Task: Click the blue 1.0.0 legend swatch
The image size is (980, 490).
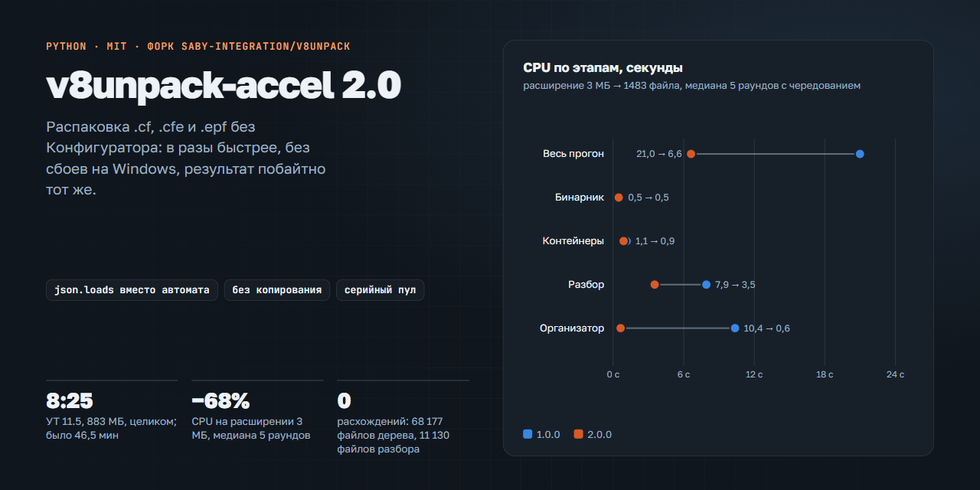Action: pyautogui.click(x=528, y=434)
